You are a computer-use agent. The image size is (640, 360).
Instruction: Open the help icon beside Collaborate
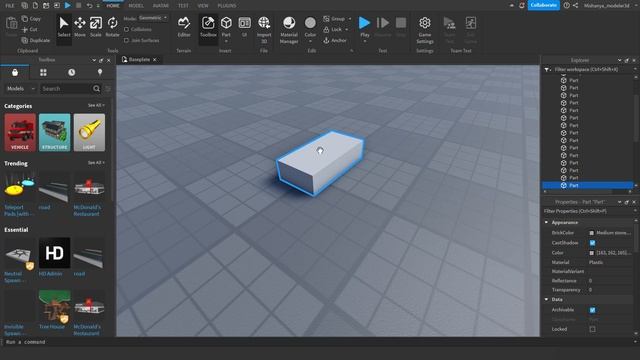(x=567, y=5)
